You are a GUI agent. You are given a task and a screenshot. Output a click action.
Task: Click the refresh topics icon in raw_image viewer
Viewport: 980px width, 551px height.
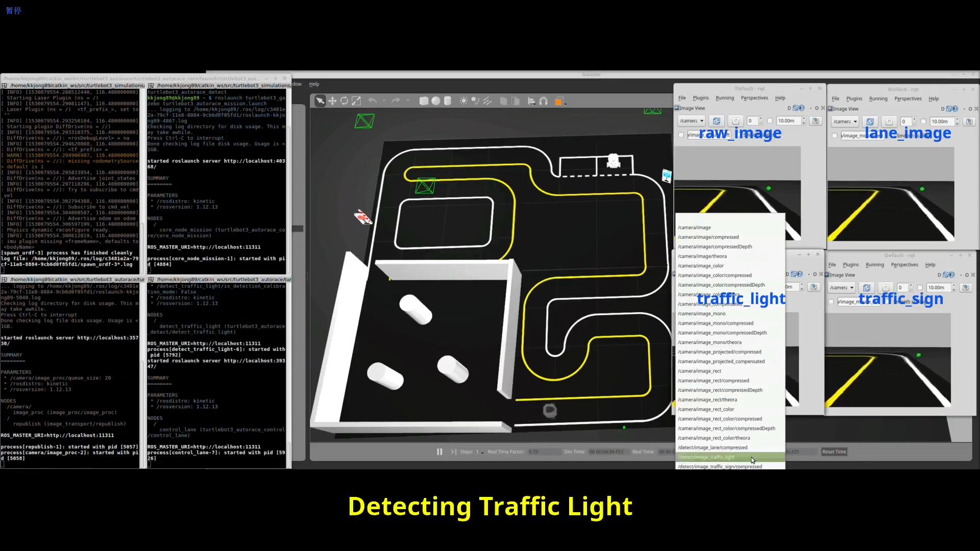pyautogui.click(x=717, y=121)
